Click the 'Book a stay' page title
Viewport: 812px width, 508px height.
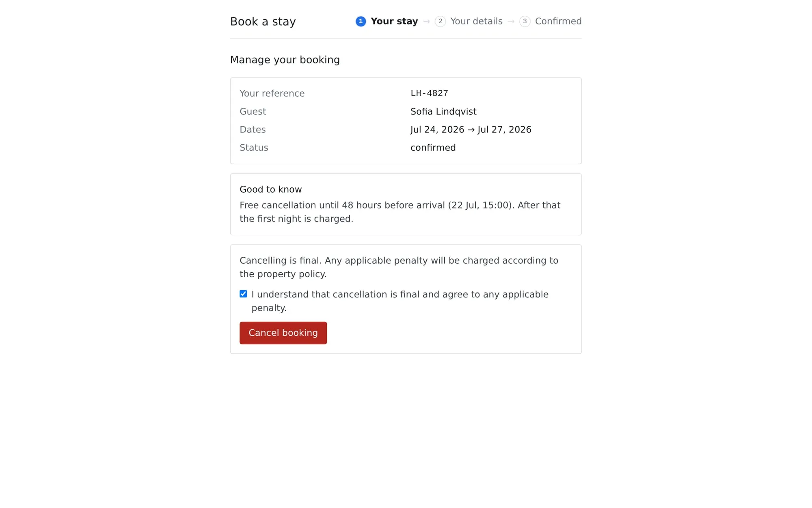pyautogui.click(x=263, y=22)
